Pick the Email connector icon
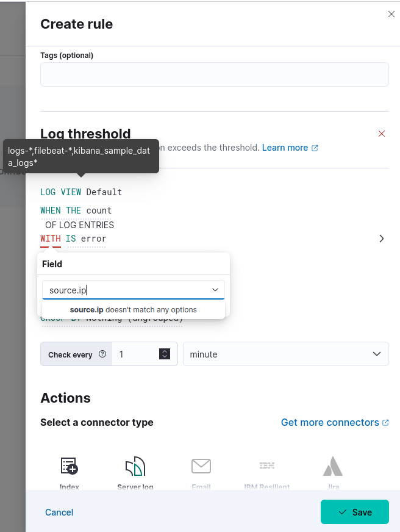Viewport: 400px width, 532px height. [x=201, y=467]
